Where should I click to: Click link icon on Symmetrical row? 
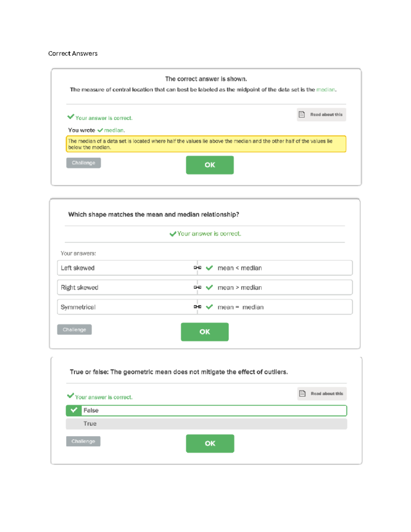(x=197, y=307)
